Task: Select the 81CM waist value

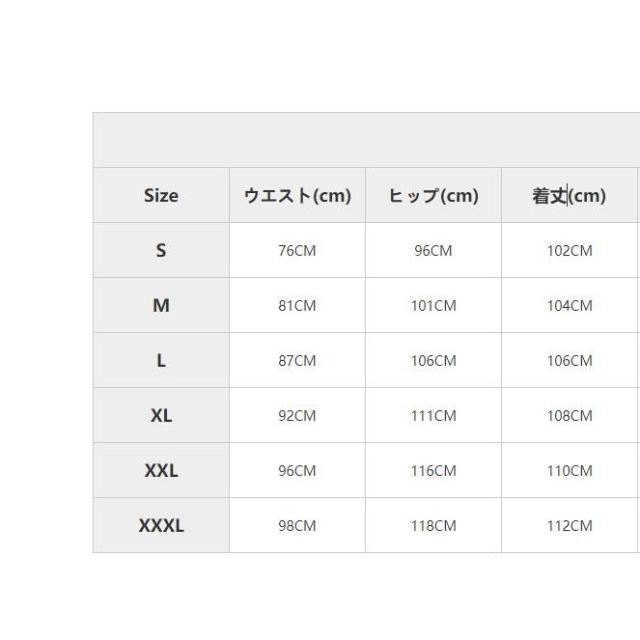Action: 297,306
